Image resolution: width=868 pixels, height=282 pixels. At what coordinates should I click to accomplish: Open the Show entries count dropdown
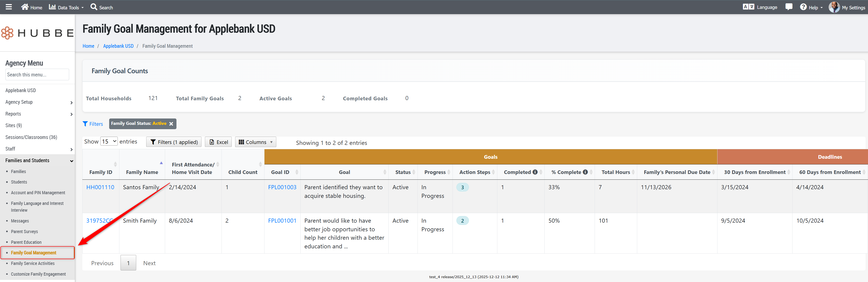point(109,141)
